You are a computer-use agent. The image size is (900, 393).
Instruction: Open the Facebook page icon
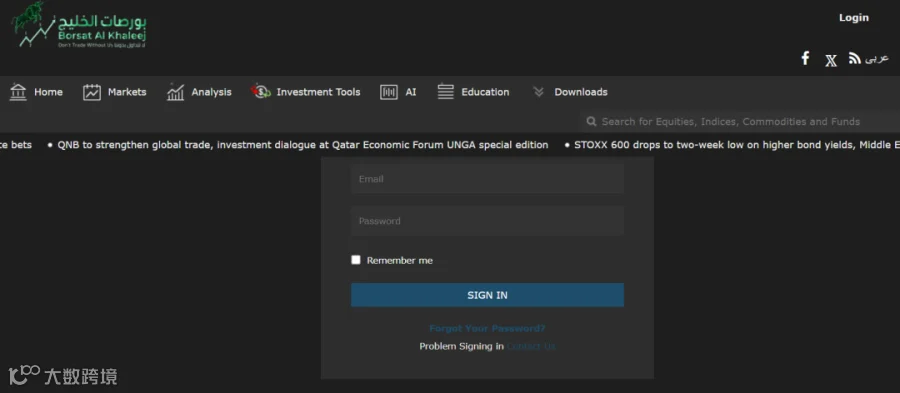tap(805, 58)
